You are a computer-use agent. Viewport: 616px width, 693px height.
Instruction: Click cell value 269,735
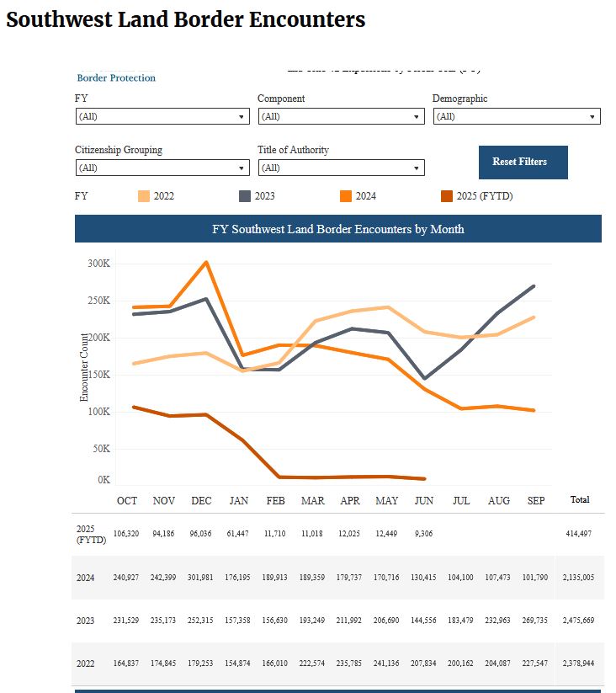click(x=534, y=620)
